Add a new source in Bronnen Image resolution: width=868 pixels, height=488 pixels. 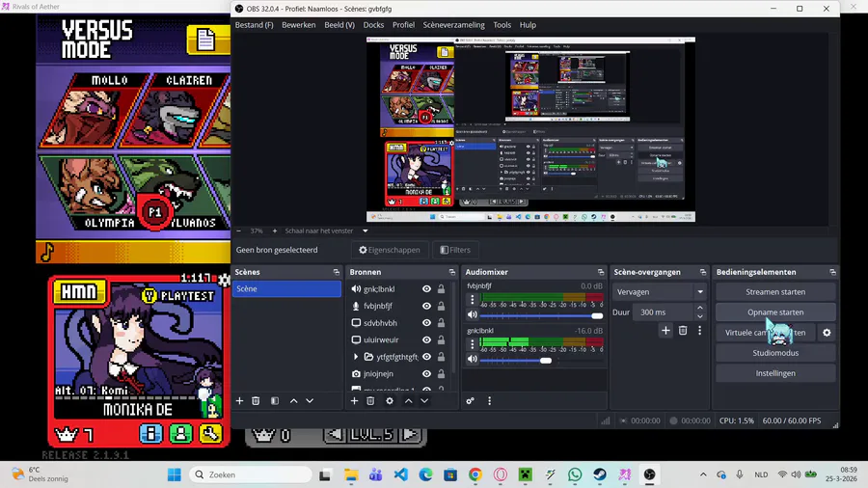[x=354, y=400]
